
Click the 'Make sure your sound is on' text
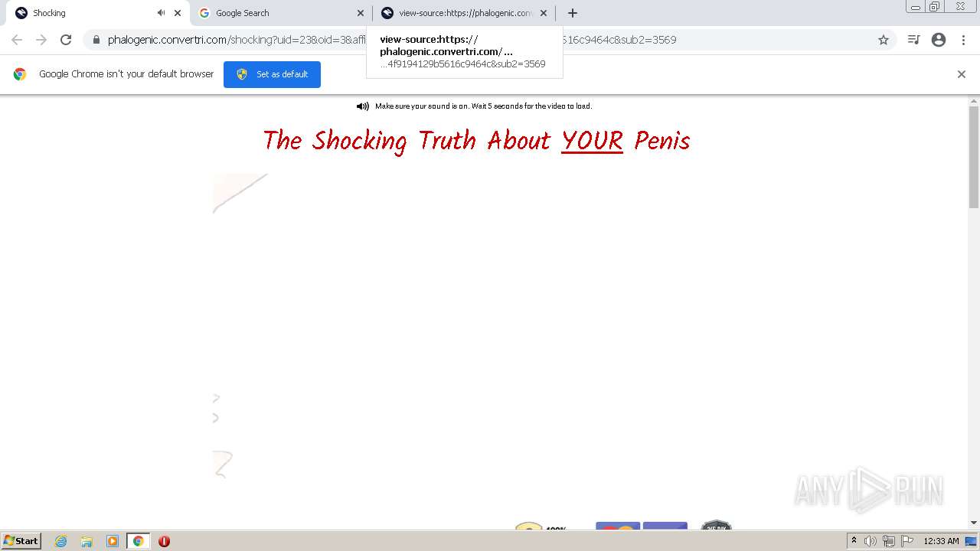click(483, 106)
